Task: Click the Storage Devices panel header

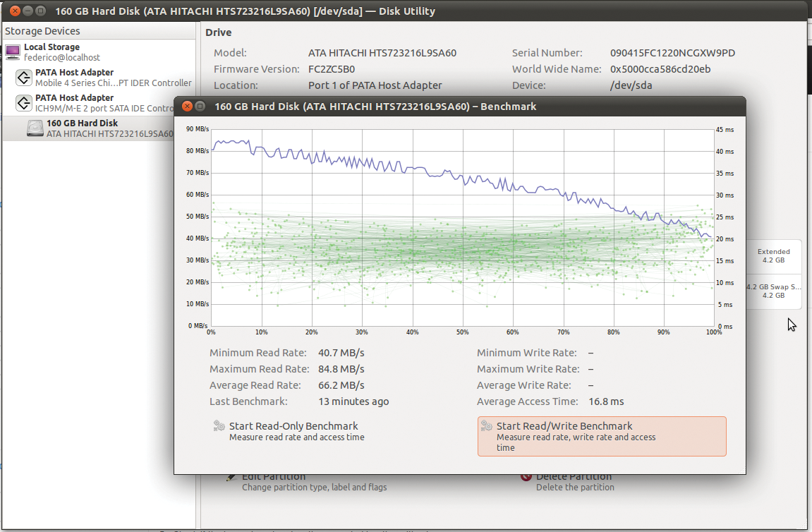Action: point(42,31)
